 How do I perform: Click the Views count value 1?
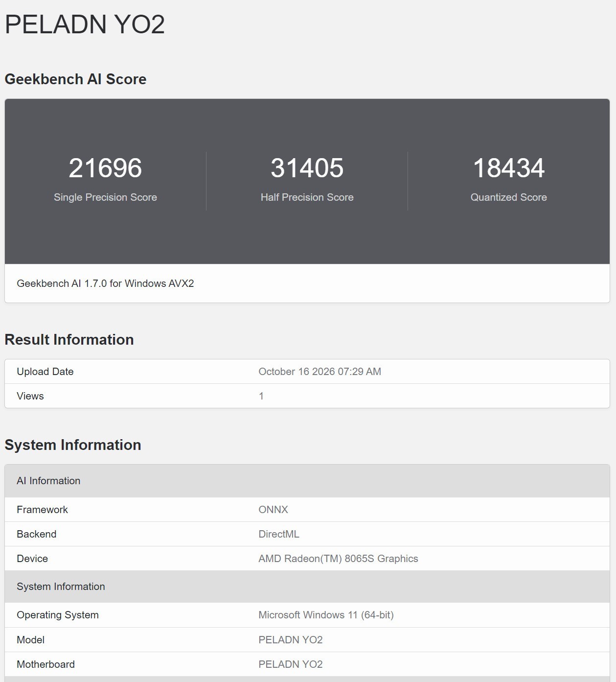point(261,396)
